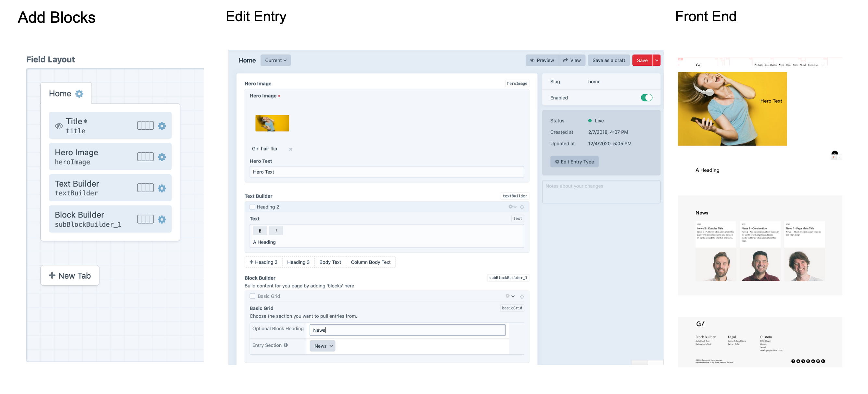Viewport: 868px width, 394px height.
Task: Check the Heading 2 block checkbox
Action: tap(252, 206)
